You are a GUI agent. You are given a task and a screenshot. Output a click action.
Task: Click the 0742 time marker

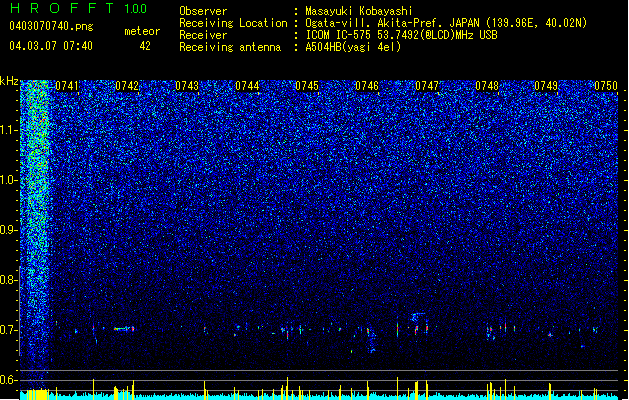coord(127,86)
